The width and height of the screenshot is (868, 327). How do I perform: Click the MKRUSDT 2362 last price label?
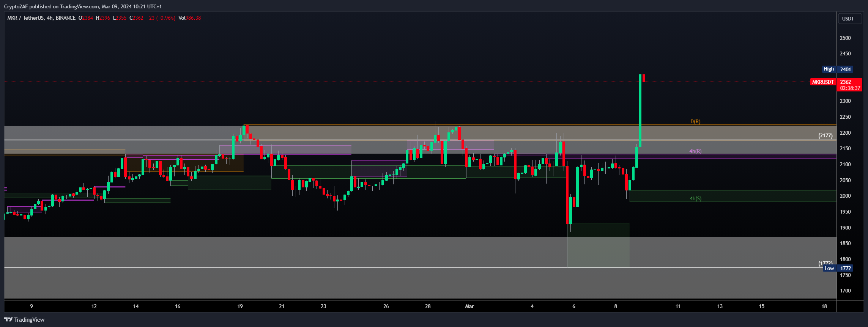tap(836, 82)
